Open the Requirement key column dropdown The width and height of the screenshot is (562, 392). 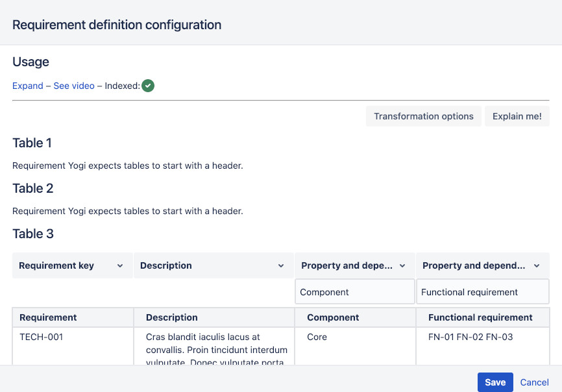tap(72, 265)
